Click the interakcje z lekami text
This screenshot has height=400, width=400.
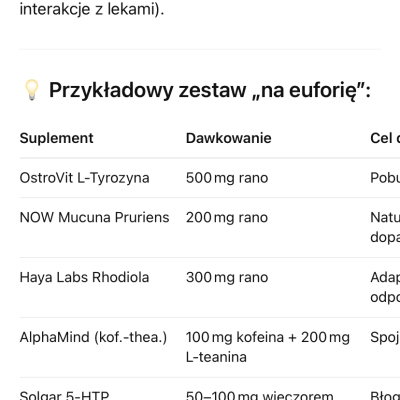[92, 9]
